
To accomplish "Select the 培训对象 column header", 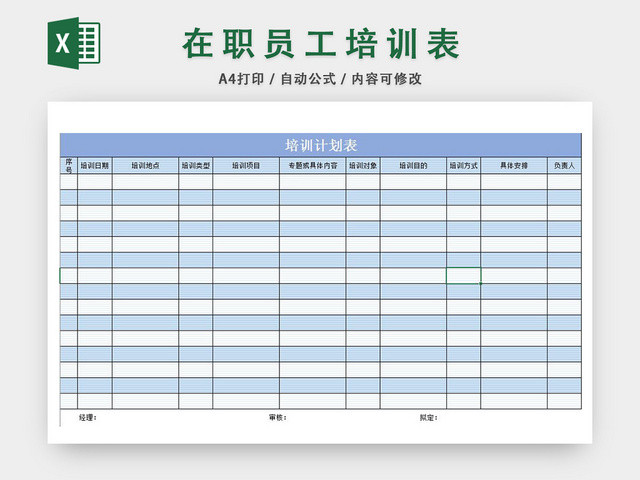I will pos(363,166).
